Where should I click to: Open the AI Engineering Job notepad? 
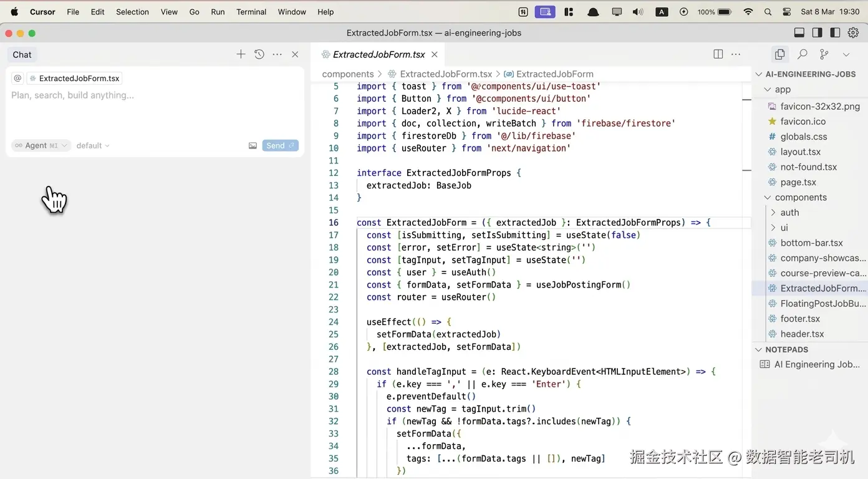click(x=810, y=364)
